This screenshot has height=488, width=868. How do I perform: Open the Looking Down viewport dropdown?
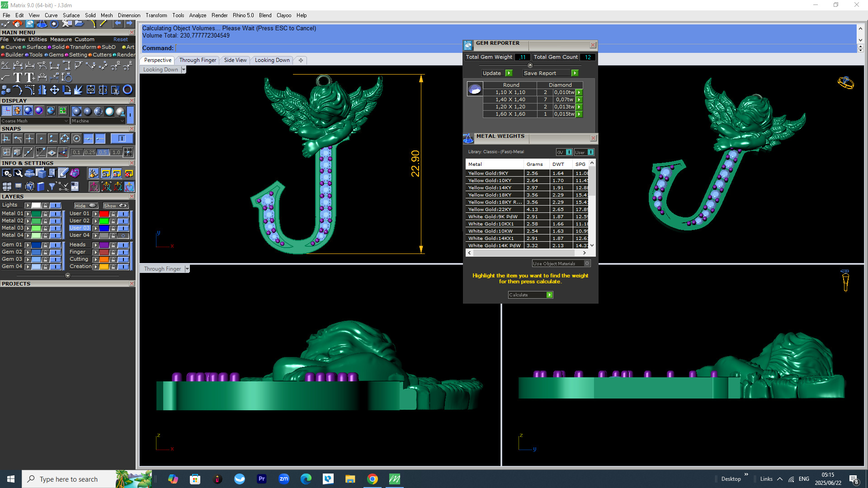point(183,70)
